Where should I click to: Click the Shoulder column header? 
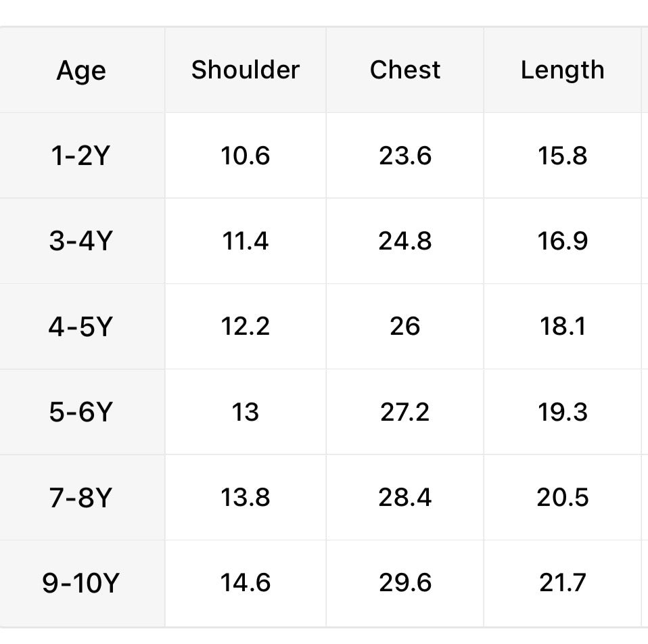pyautogui.click(x=245, y=70)
